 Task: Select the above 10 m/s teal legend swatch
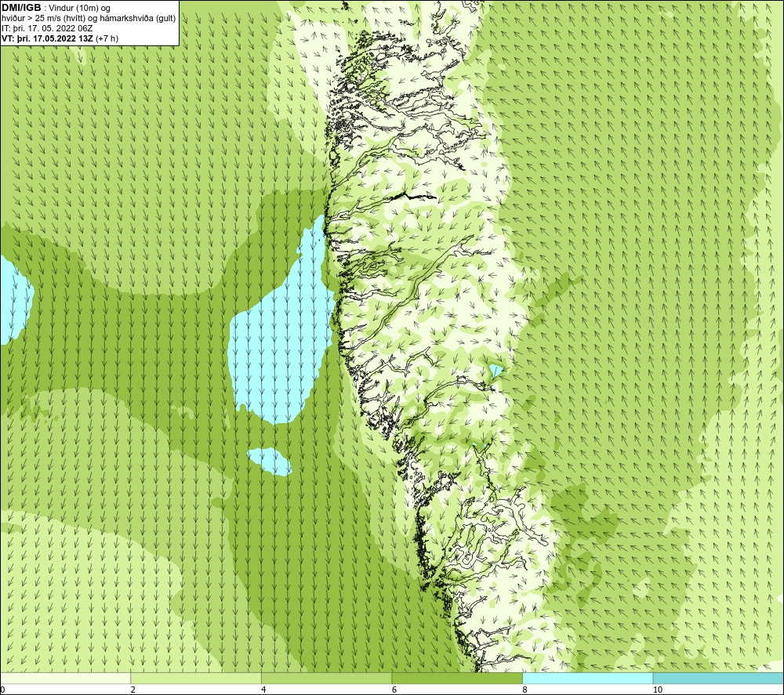pos(718,678)
